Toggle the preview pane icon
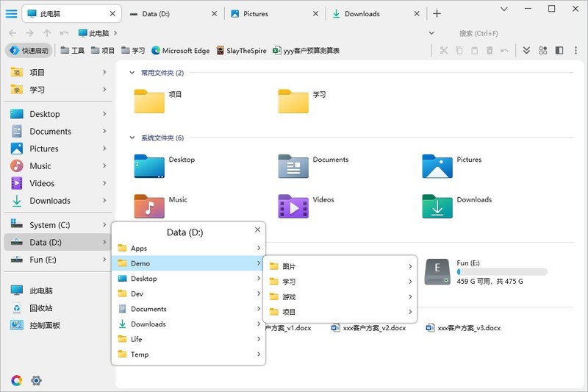 tap(559, 50)
